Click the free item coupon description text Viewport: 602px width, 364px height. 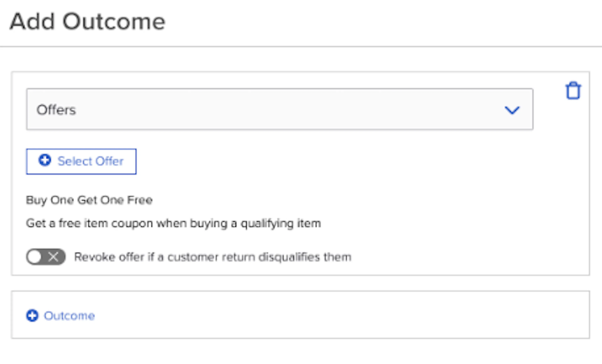point(173,224)
